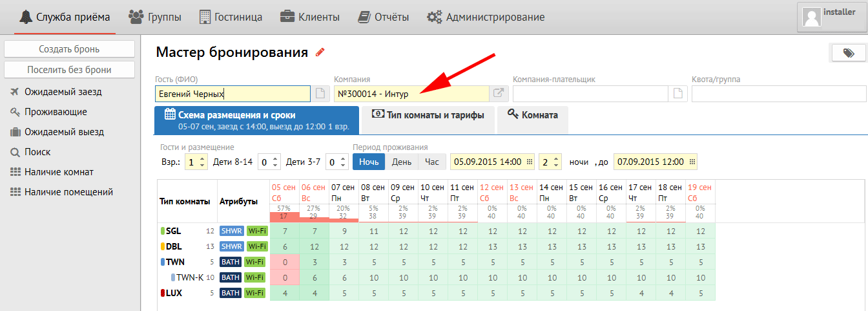The width and height of the screenshot is (868, 311).
Task: Click the Создать бронь button
Action: (69, 49)
